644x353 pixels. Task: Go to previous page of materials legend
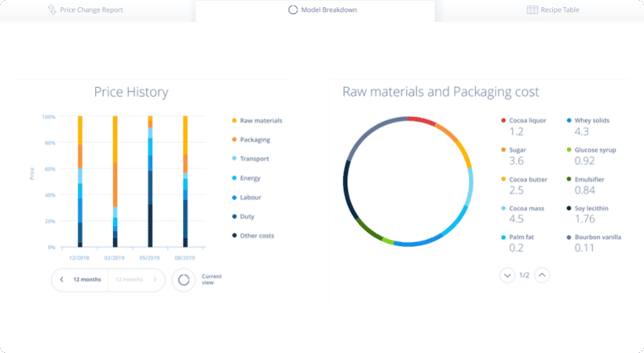tap(543, 275)
